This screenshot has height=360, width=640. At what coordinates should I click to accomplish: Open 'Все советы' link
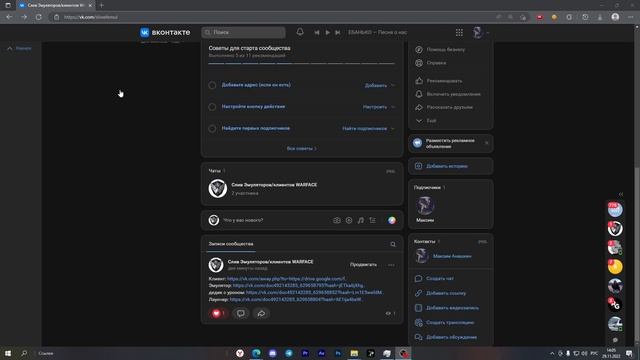coord(302,149)
